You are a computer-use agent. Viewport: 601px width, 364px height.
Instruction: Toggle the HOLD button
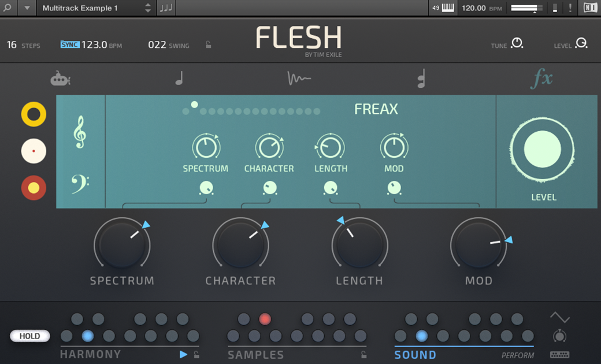coord(30,336)
